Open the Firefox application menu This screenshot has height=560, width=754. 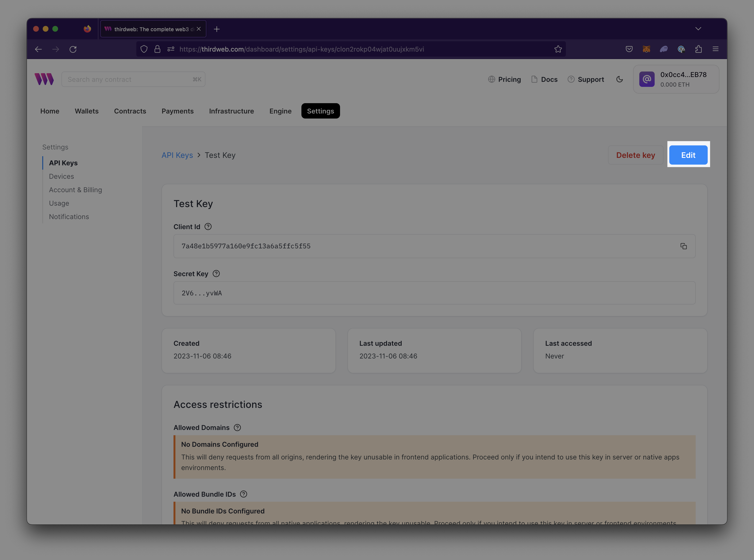pyautogui.click(x=715, y=49)
